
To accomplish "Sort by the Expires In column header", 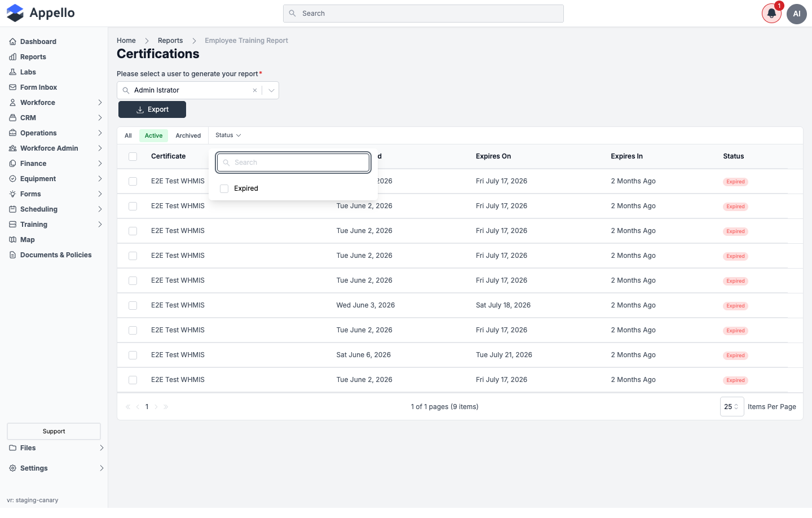I will [627, 156].
